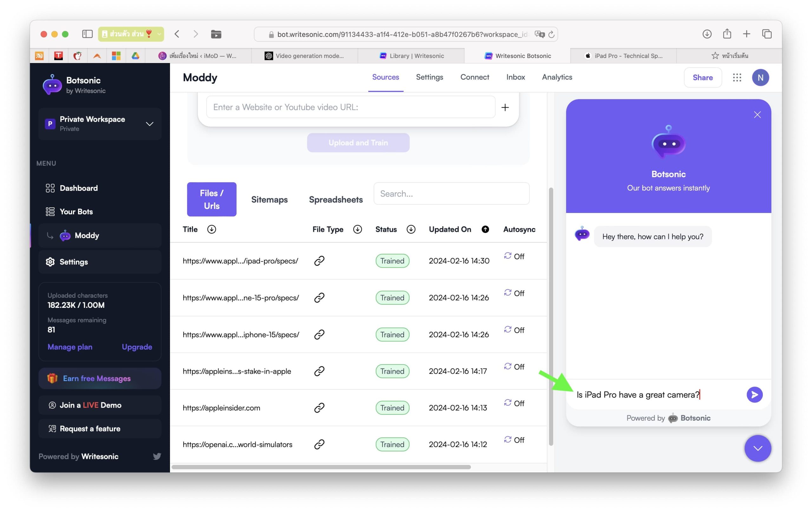
Task: Expand the Private Workspace dropdown
Action: click(x=149, y=124)
